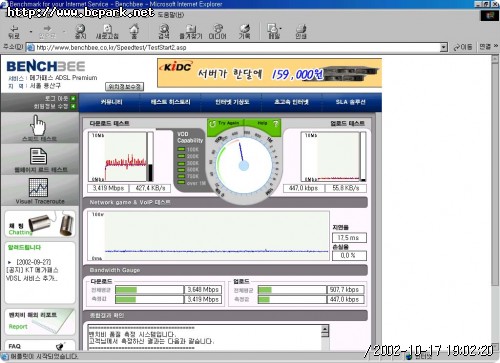The width and height of the screenshot is (500, 363).
Task: Click the upload 전체평균 green bar
Action: 265,290
